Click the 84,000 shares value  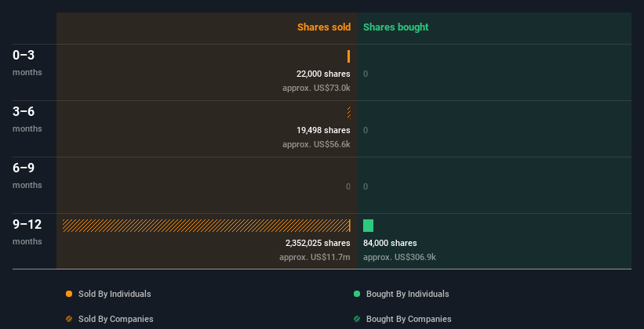click(390, 243)
